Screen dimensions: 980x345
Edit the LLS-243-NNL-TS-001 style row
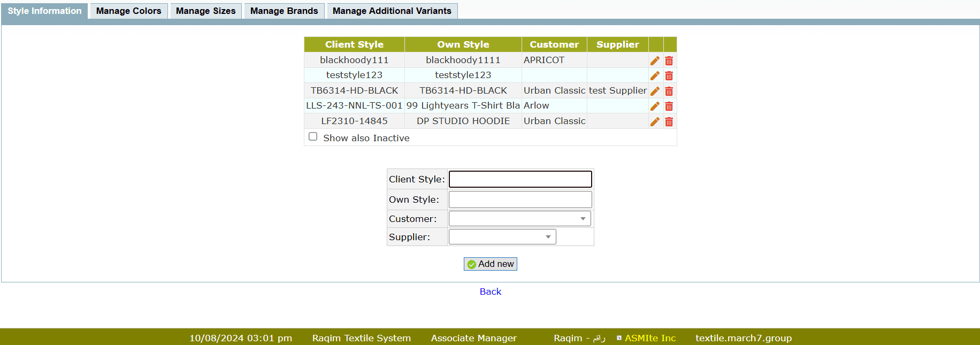655,106
